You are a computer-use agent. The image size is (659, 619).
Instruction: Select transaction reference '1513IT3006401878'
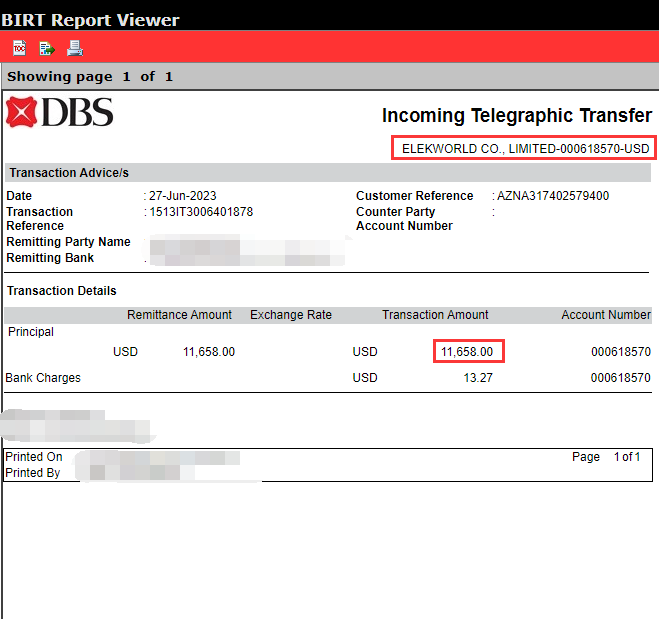pyautogui.click(x=201, y=212)
